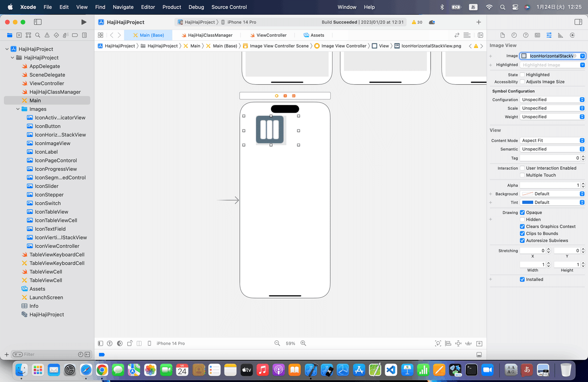Toggle the navigator sidebar visibility
Image resolution: width=588 pixels, height=382 pixels.
38,22
